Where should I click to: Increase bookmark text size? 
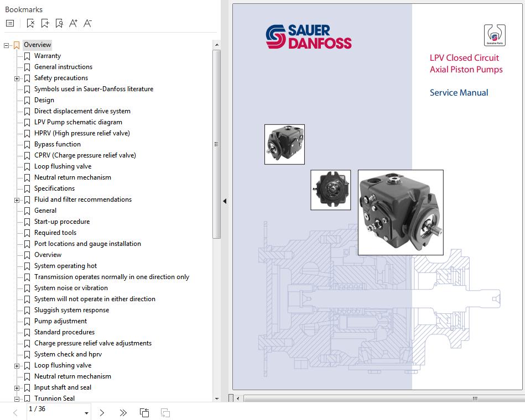74,23
